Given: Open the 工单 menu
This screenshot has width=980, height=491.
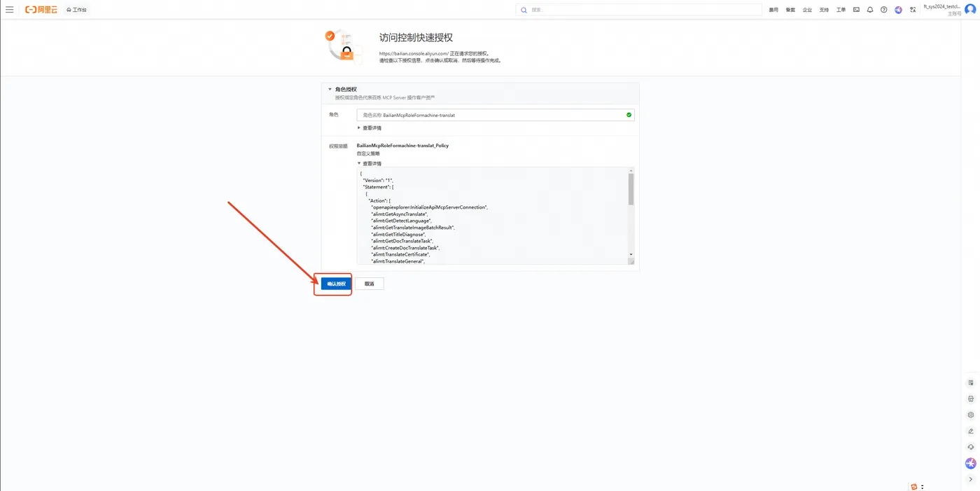Looking at the screenshot, I should 841,10.
